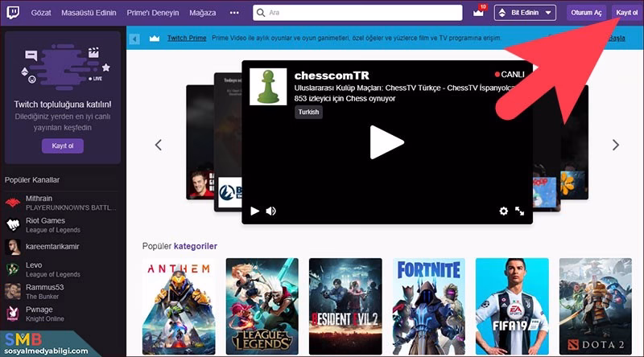Click Levo channel avatar
The width and height of the screenshot is (644, 357).
click(13, 269)
